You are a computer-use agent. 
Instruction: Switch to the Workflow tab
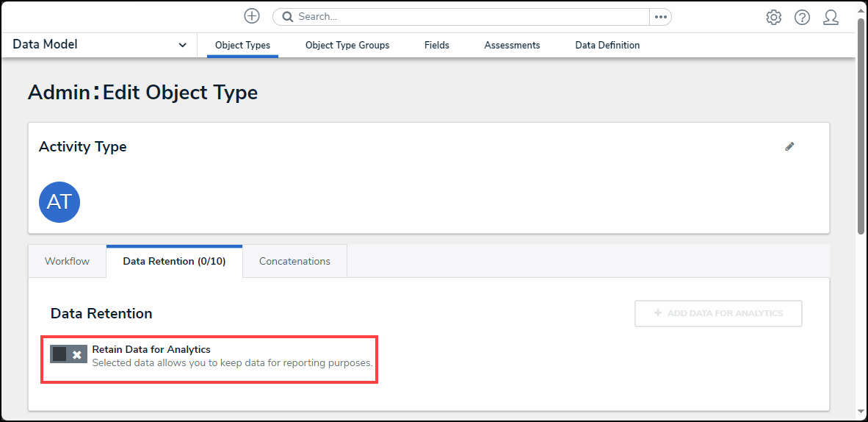tap(67, 261)
